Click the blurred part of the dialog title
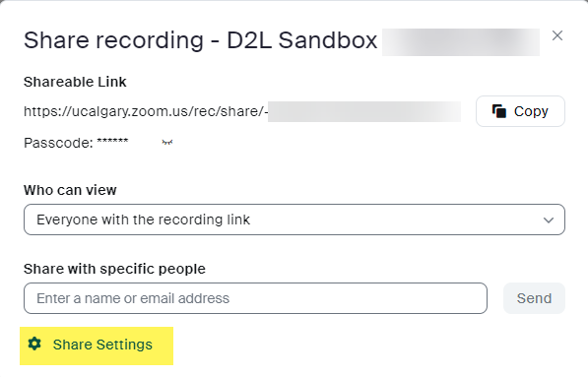This screenshot has width=588, height=377. (x=461, y=42)
